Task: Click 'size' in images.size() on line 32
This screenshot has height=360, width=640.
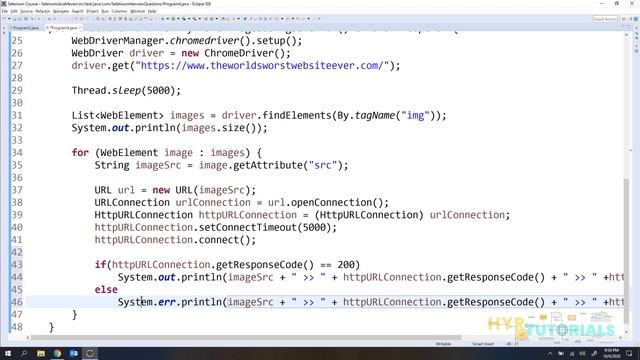Action: tap(233, 128)
